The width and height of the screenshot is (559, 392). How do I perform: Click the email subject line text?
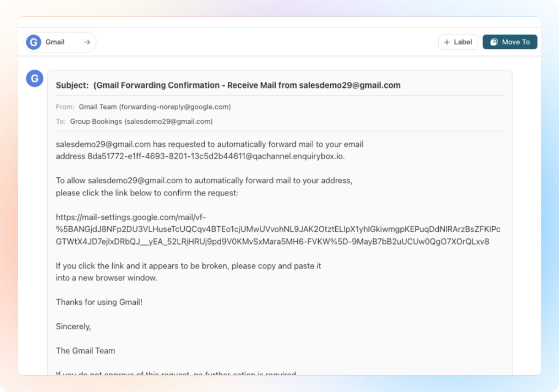(x=228, y=85)
